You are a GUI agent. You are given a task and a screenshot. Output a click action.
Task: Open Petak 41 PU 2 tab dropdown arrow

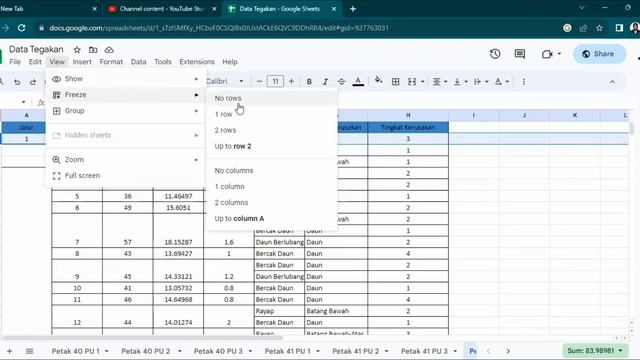tap(387, 351)
